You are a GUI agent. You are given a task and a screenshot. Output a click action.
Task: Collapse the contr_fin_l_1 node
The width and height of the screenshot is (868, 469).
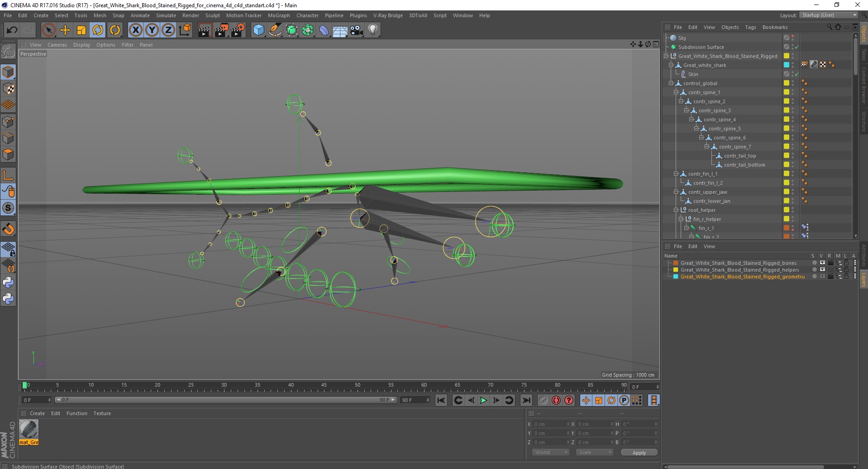click(x=676, y=174)
